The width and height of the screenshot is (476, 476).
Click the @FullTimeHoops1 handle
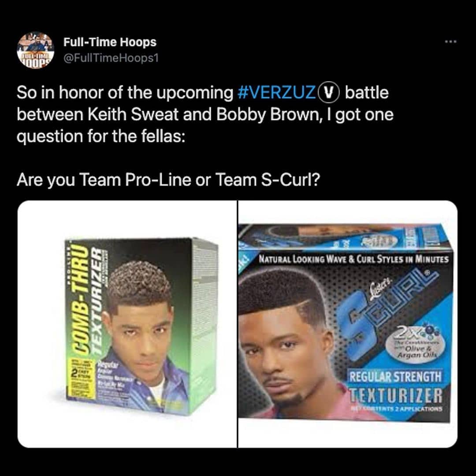click(x=111, y=58)
